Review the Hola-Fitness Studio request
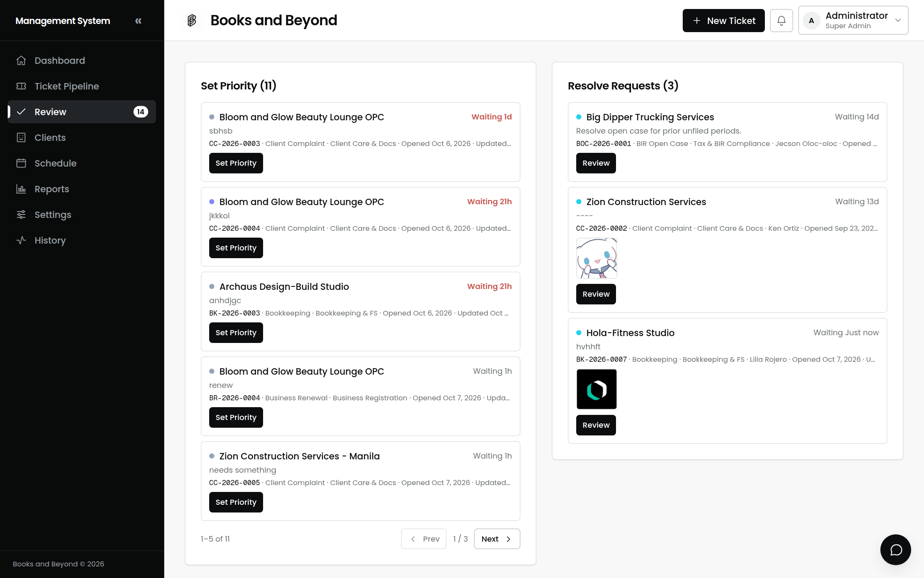The height and width of the screenshot is (578, 924). [596, 425]
